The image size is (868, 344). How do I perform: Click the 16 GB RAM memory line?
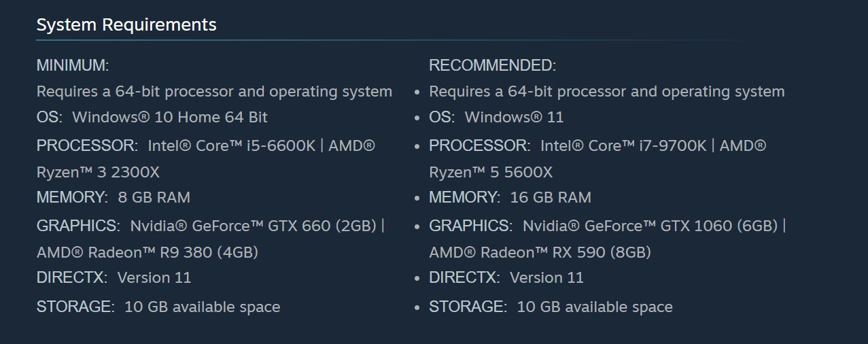(x=510, y=198)
